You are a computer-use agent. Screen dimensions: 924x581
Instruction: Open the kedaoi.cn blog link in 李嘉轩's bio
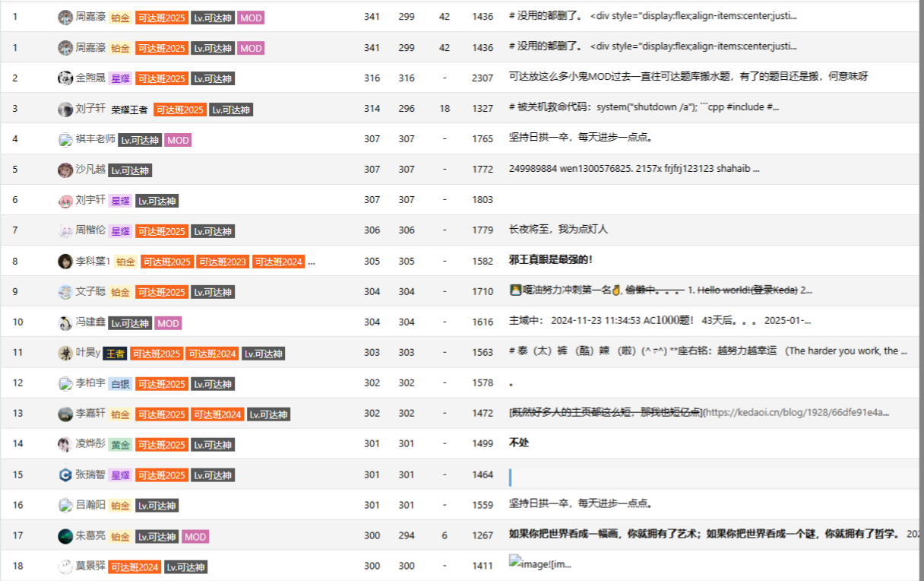pyautogui.click(x=796, y=413)
